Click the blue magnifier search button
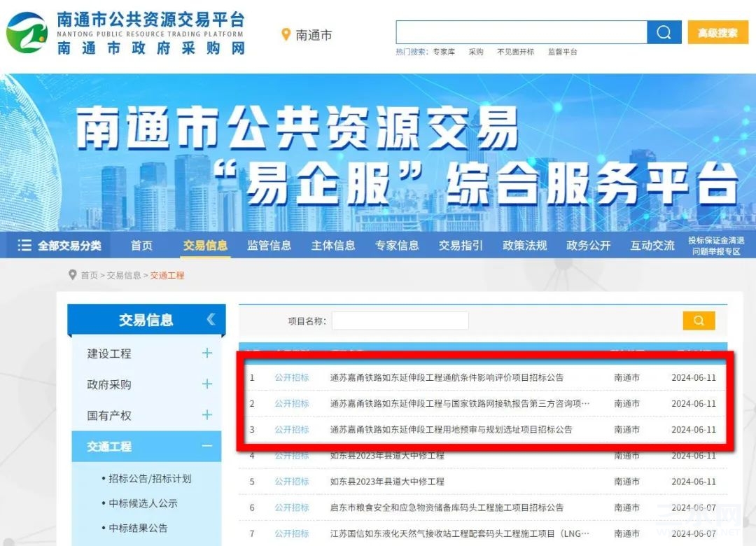The height and width of the screenshot is (546, 756). click(x=664, y=32)
